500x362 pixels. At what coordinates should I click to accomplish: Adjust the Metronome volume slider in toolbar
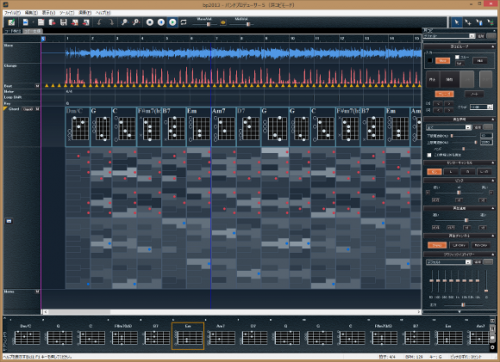[x=248, y=24]
